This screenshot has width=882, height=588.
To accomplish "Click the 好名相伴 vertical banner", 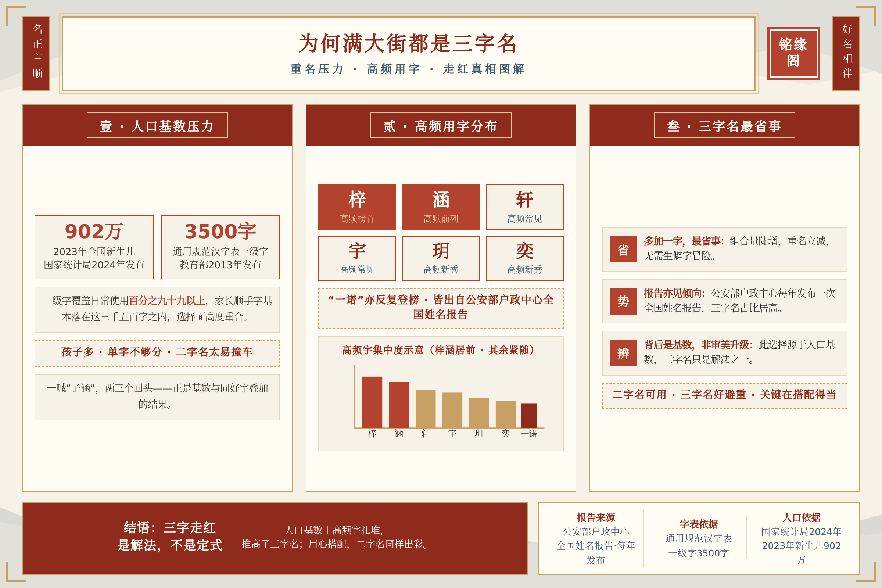I will tap(846, 53).
